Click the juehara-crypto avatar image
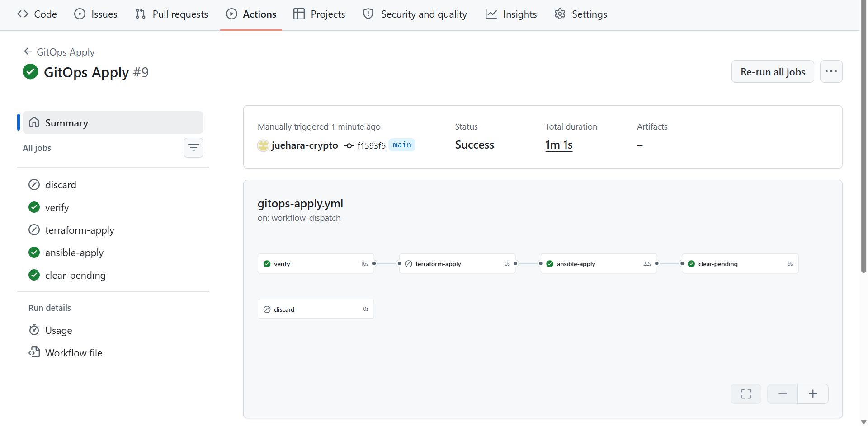The height and width of the screenshot is (426, 868). point(263,145)
